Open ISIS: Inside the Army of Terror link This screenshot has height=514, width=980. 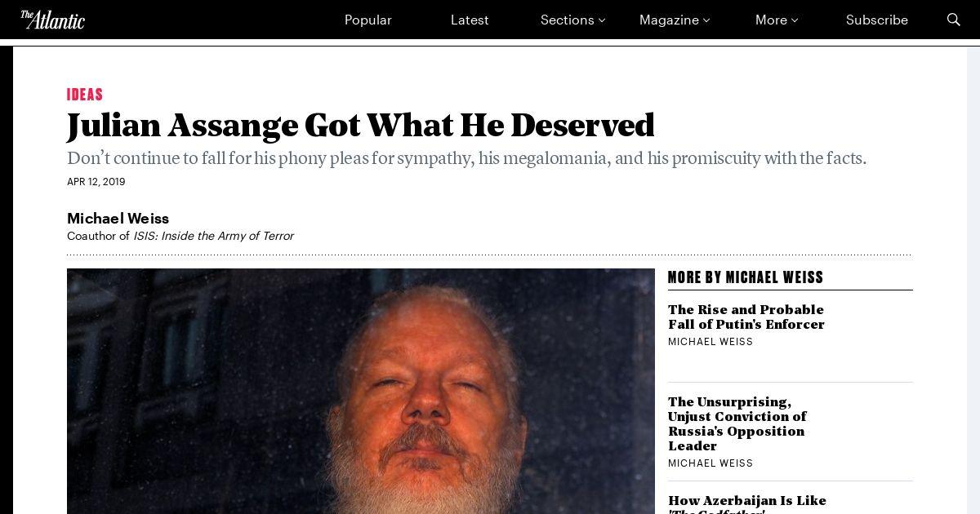pos(213,236)
